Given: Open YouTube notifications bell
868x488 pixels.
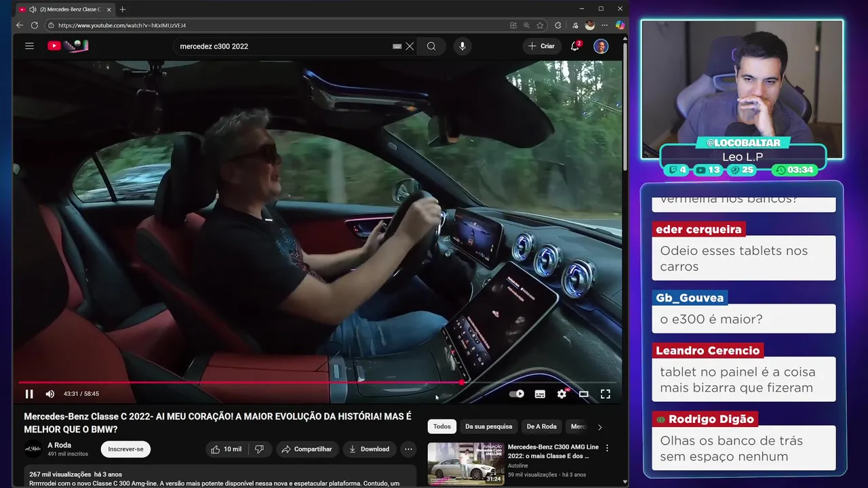Looking at the screenshot, I should coord(575,46).
